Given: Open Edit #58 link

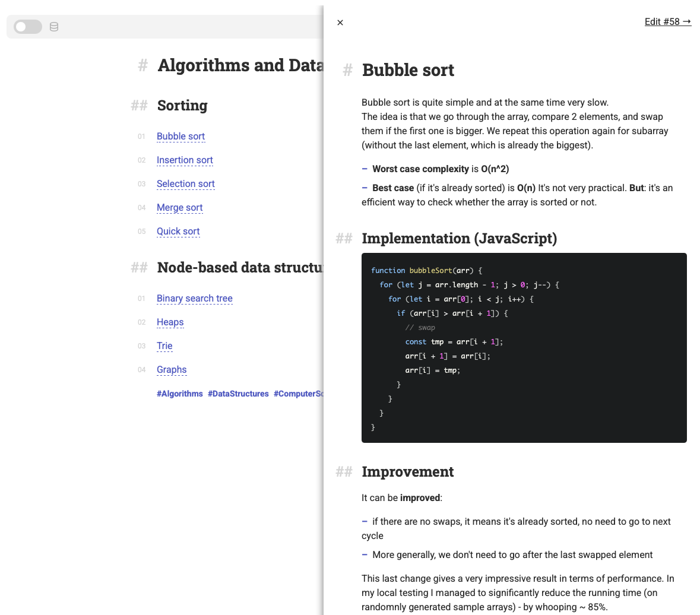Looking at the screenshot, I should point(667,22).
